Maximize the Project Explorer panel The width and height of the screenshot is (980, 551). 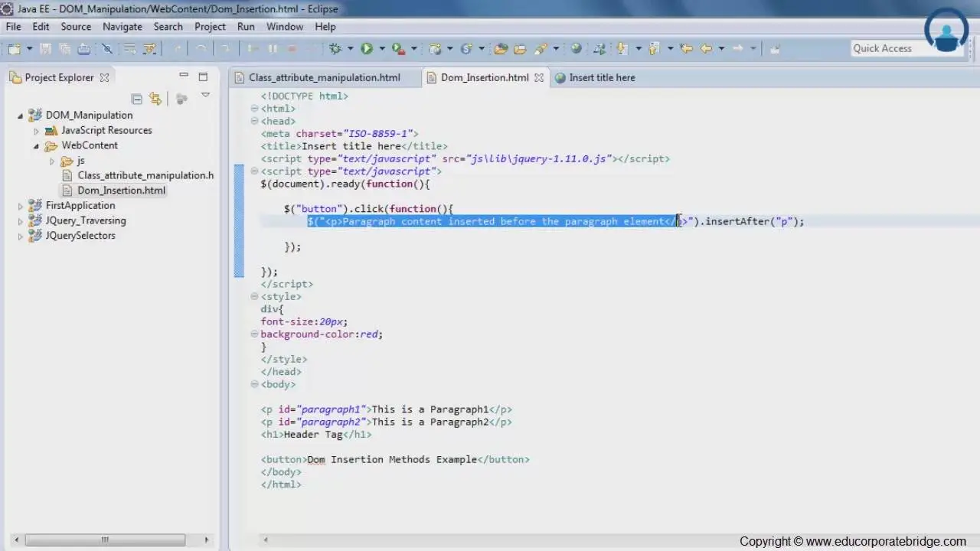click(203, 77)
